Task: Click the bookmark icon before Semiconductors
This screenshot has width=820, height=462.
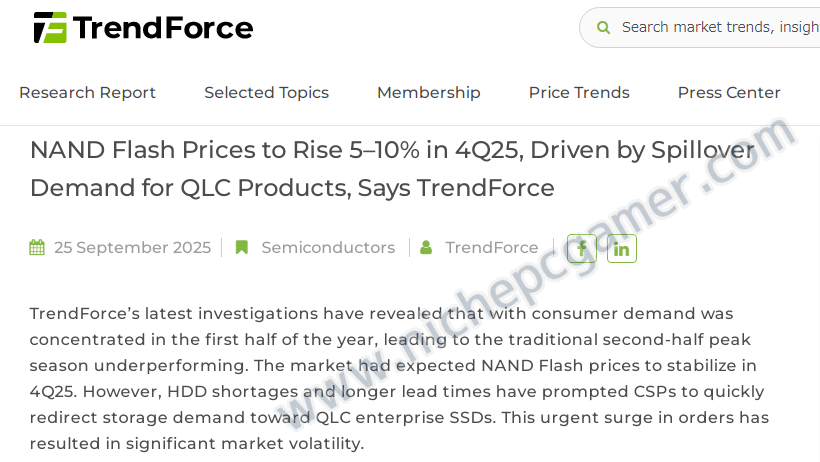Action: pyautogui.click(x=242, y=247)
